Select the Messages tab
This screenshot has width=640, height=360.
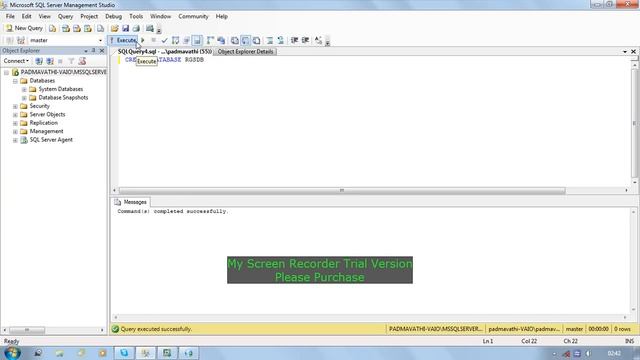pyautogui.click(x=131, y=202)
